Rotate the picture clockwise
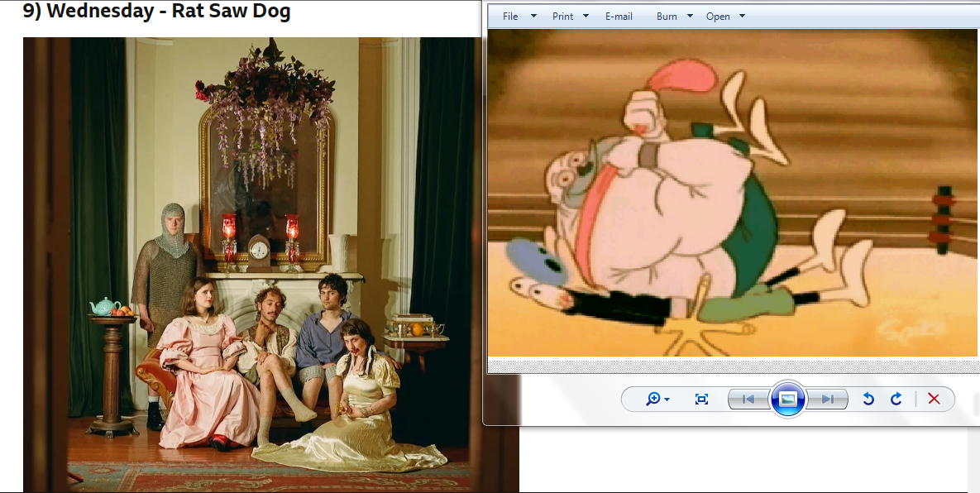The height and width of the screenshot is (493, 980). (x=896, y=399)
